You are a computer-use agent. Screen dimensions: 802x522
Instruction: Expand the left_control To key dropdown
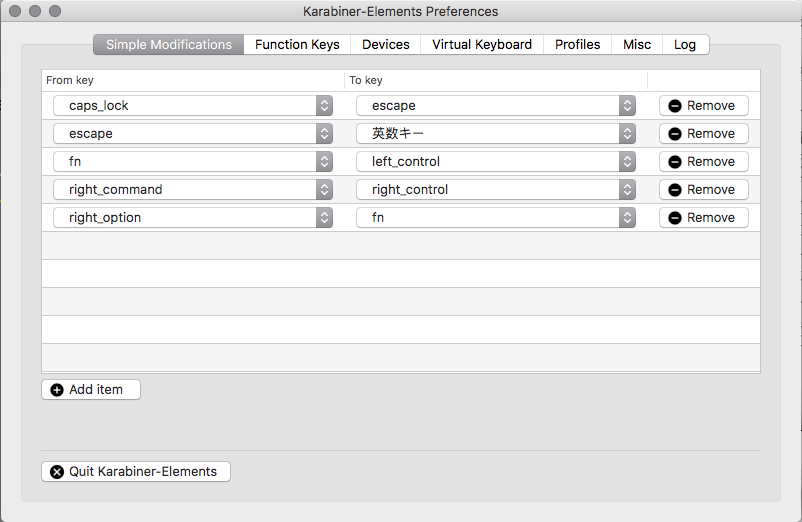pos(496,162)
